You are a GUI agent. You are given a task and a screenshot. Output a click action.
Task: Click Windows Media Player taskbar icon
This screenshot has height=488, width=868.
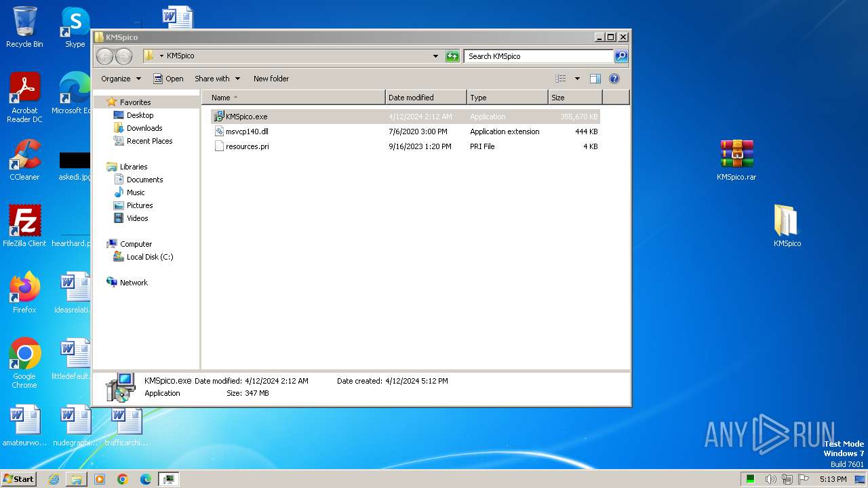(100, 479)
